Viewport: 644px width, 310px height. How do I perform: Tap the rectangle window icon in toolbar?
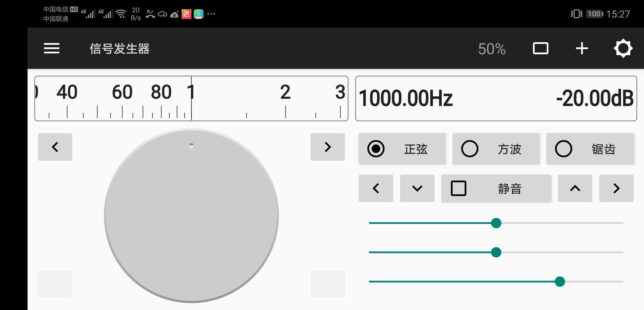pyautogui.click(x=540, y=48)
